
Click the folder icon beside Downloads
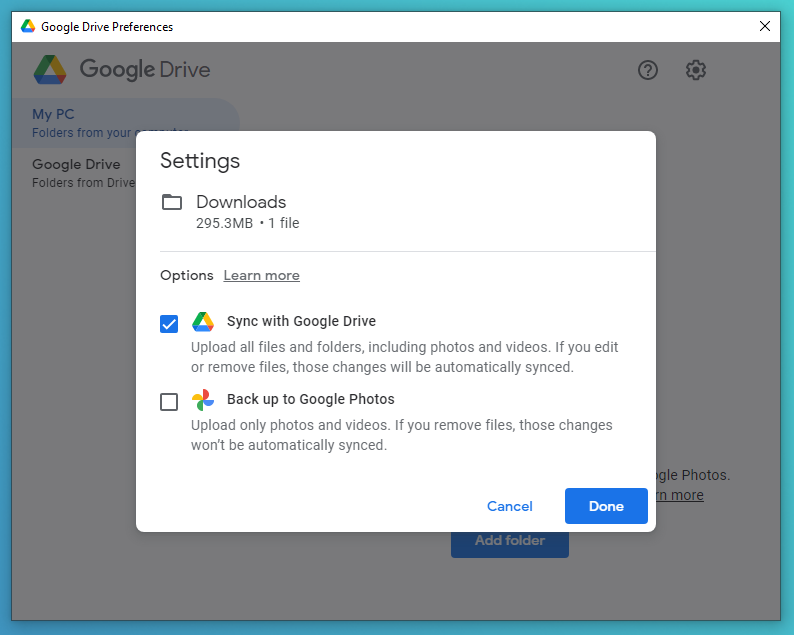172,202
